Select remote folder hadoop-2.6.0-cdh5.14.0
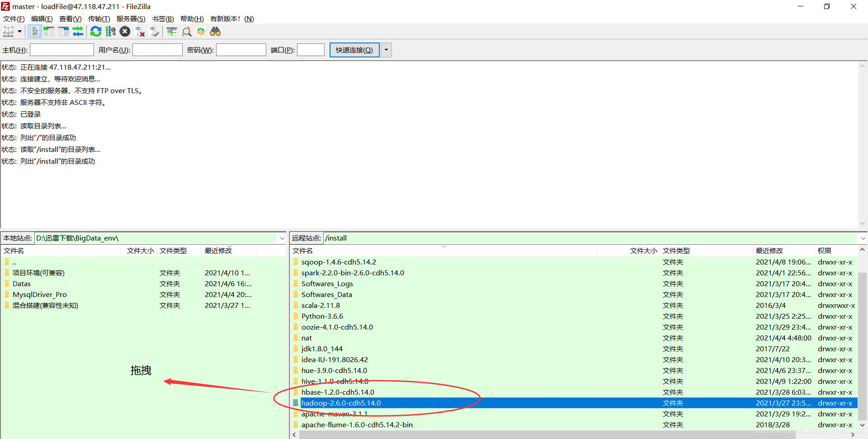 pyautogui.click(x=574, y=403)
